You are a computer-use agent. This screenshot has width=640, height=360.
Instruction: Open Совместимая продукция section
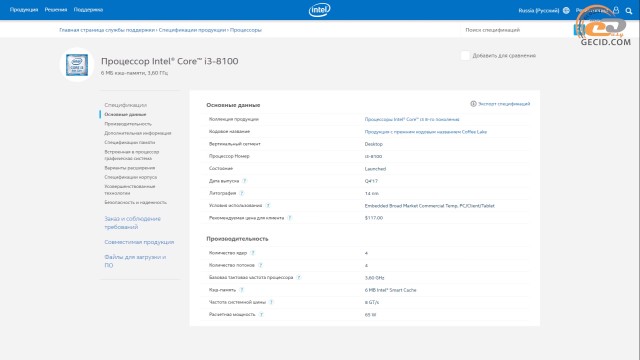tap(139, 242)
